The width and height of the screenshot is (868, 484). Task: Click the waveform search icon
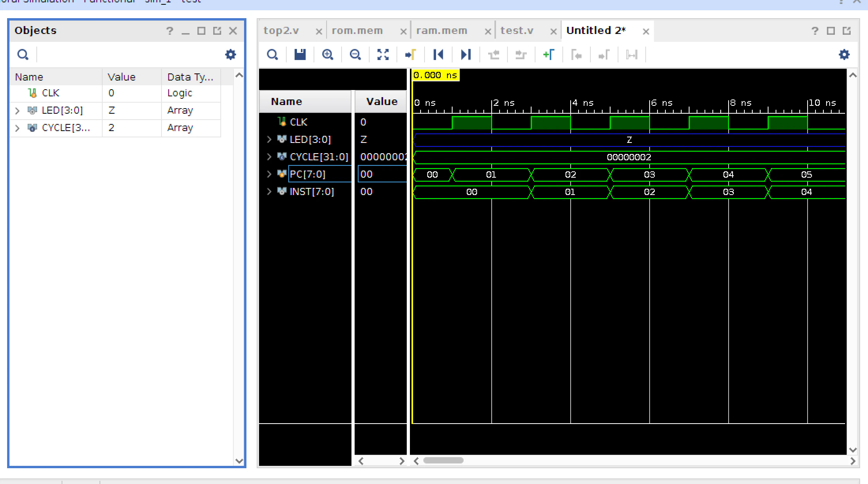click(x=272, y=54)
